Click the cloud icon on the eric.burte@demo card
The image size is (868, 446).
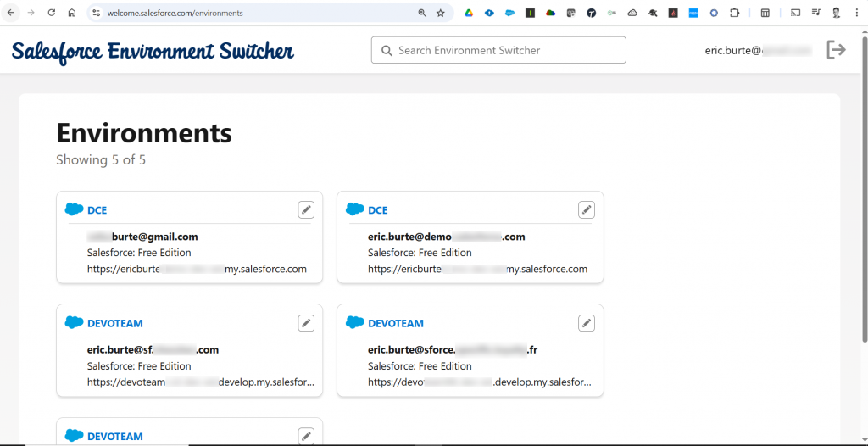click(355, 209)
